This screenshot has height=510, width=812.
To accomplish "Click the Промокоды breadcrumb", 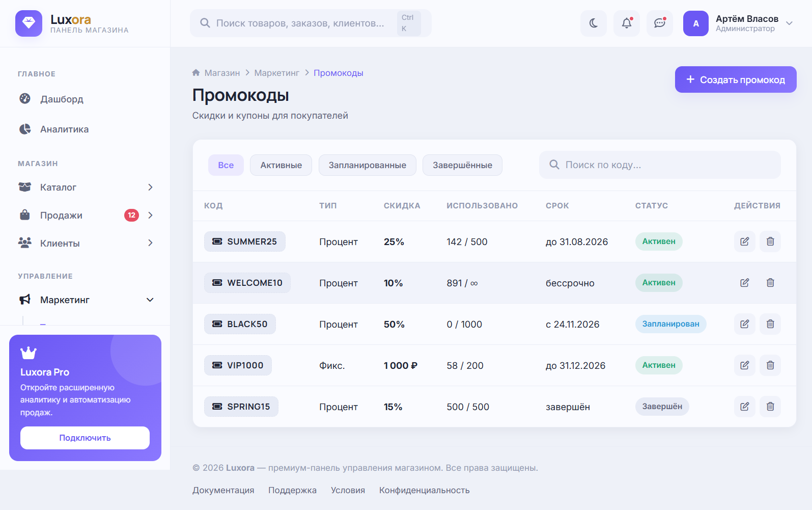I will pyautogui.click(x=339, y=73).
